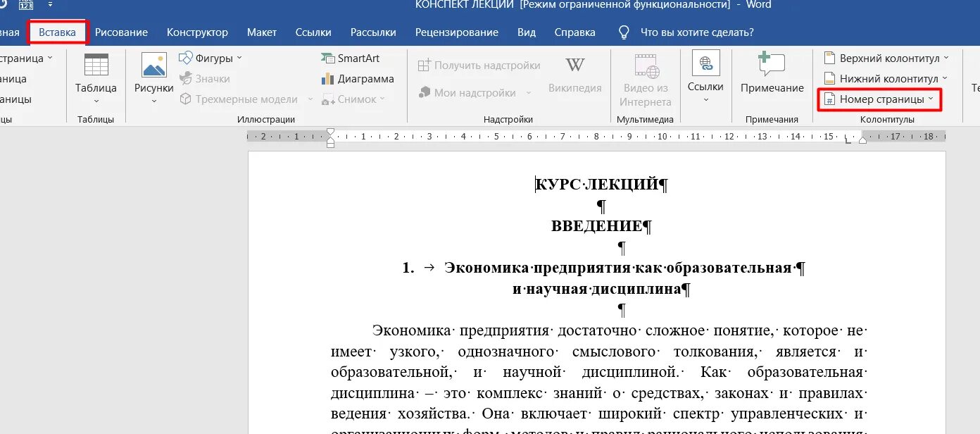The image size is (980, 434).
Task: Open the Вставка ribbon tab
Action: click(x=57, y=32)
